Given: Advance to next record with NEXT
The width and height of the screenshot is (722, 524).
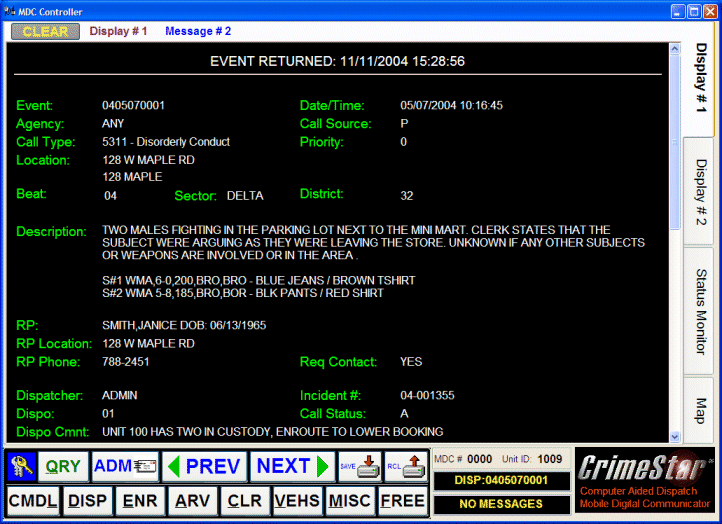Looking at the screenshot, I should pos(292,467).
